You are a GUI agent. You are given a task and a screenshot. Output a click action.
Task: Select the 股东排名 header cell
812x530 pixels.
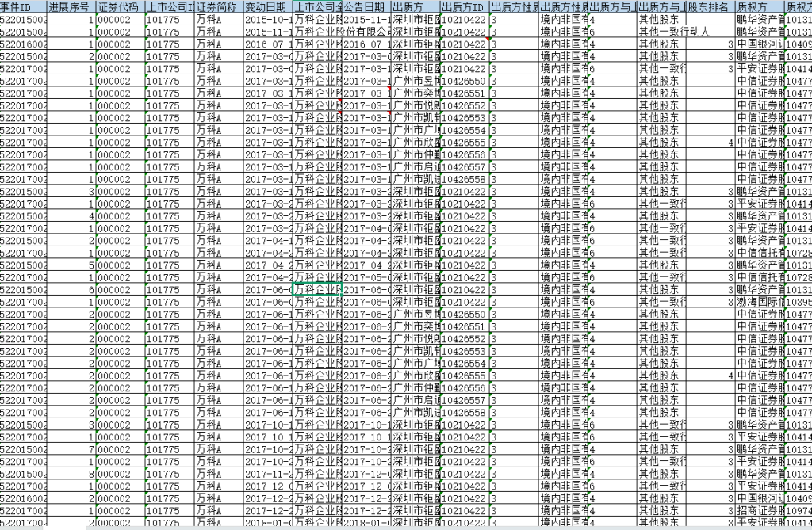[710, 6]
